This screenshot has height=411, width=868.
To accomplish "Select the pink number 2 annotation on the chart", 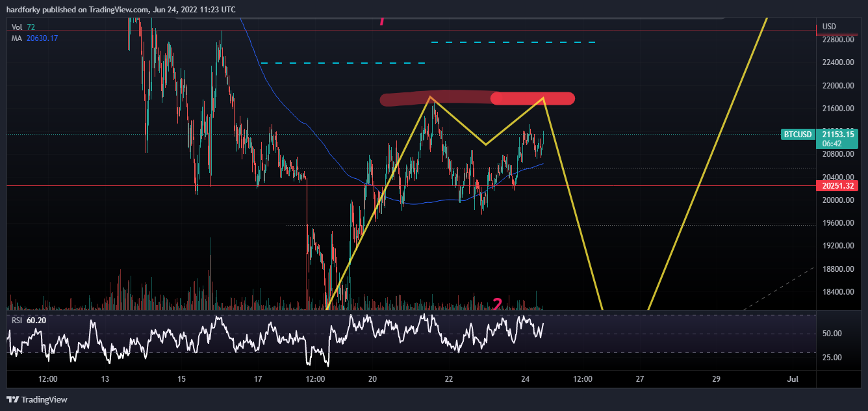I will click(498, 304).
